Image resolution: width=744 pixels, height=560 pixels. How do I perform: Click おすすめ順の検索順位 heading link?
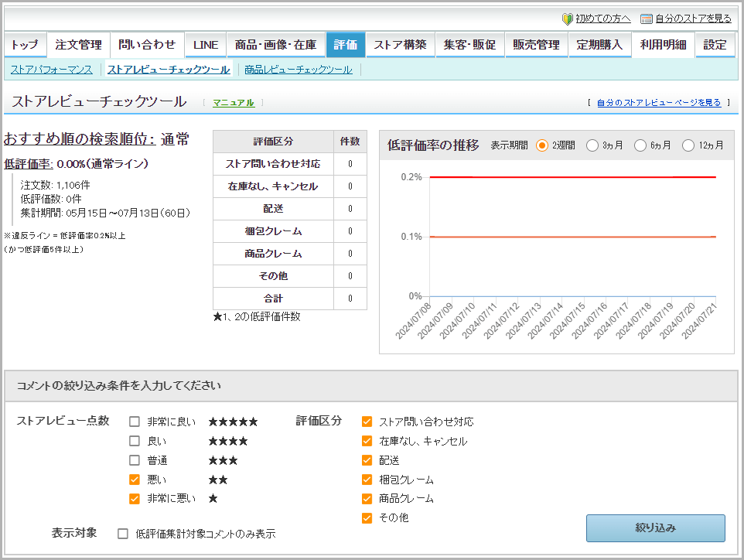point(80,139)
